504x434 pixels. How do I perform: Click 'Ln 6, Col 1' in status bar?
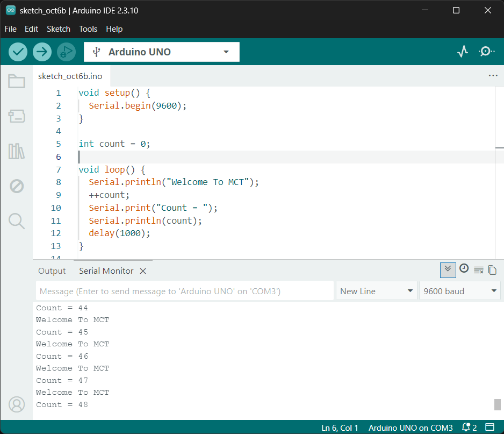(x=340, y=428)
